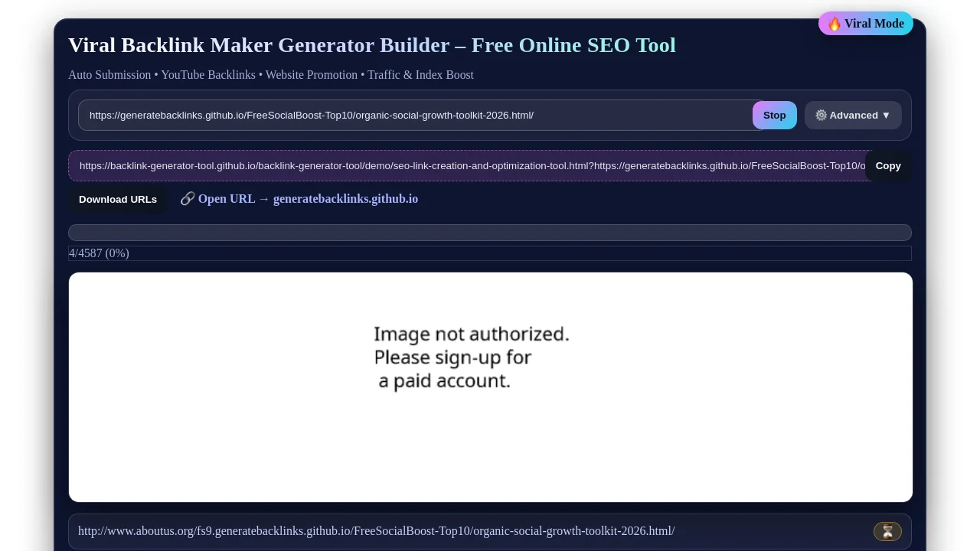Copy the generated backlink URL
The image size is (980, 551).
point(888,166)
